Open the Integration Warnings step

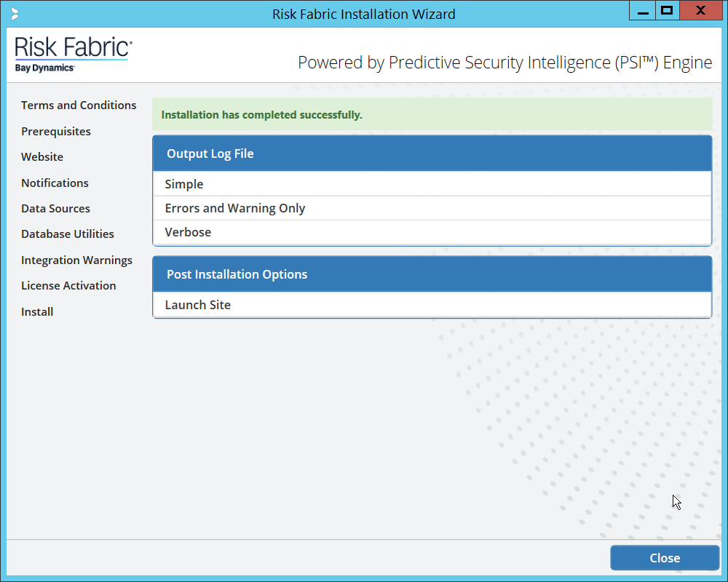76,260
